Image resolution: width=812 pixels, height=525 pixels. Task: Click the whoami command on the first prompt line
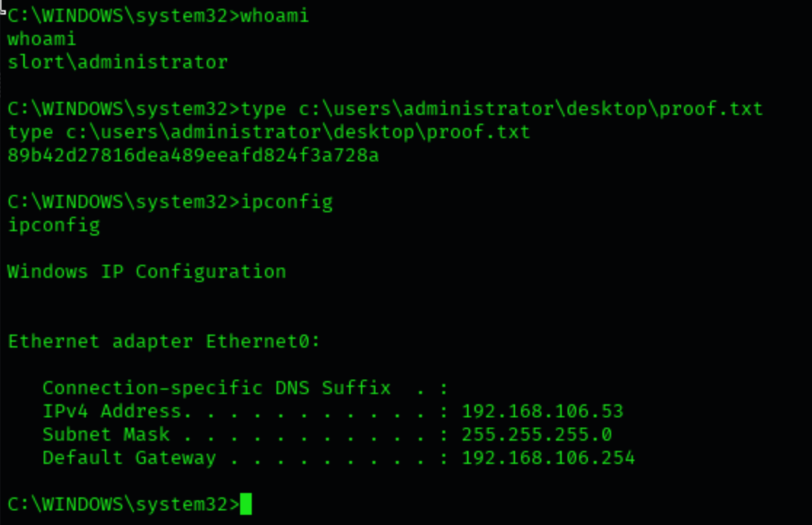point(274,16)
